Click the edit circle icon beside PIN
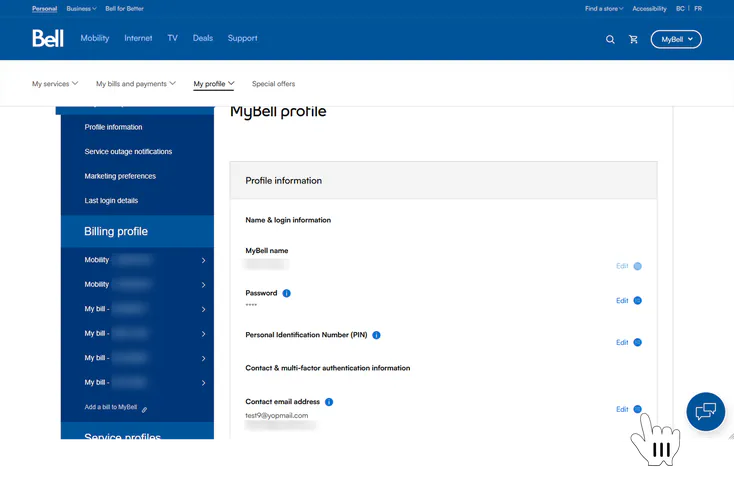Viewport: 734px width, 480px height. coord(638,342)
